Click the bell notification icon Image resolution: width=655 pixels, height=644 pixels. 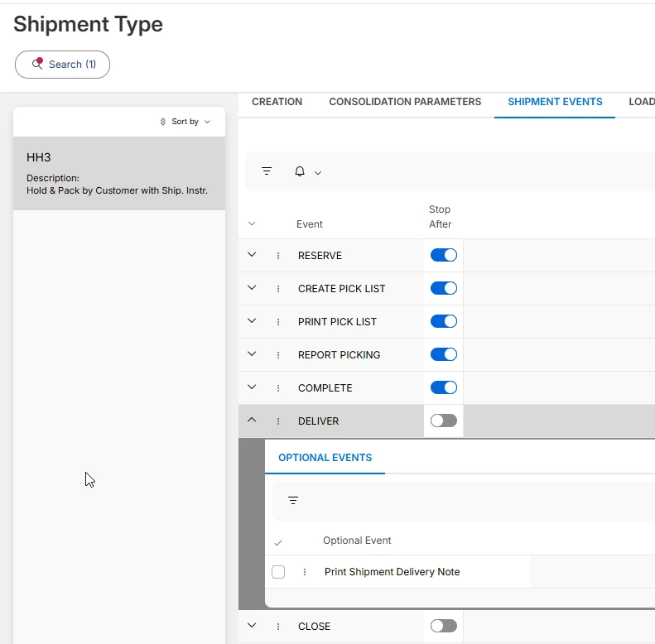300,171
